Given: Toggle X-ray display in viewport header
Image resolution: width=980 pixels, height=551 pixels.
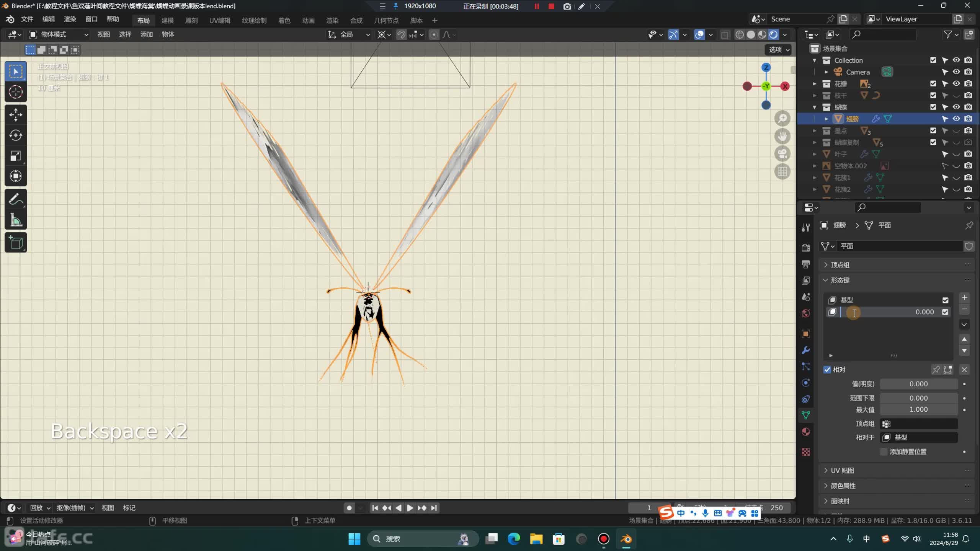Looking at the screenshot, I should pyautogui.click(x=725, y=35).
